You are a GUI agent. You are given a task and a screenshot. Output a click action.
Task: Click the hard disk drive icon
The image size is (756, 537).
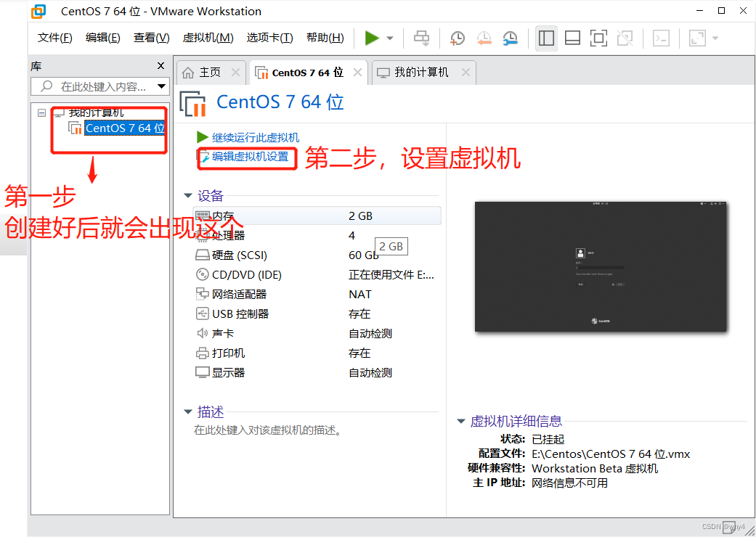[x=202, y=255]
